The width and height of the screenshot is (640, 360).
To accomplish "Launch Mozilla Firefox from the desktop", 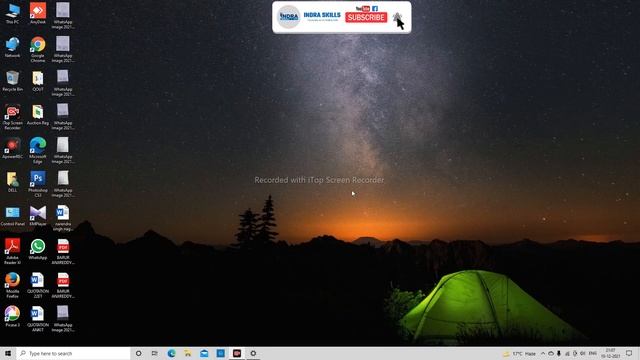I will (x=12, y=285).
